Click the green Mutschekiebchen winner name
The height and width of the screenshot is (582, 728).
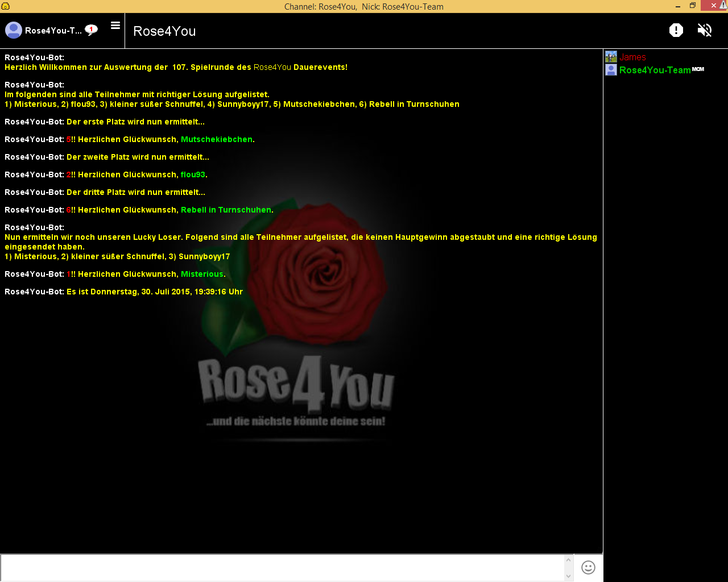216,139
